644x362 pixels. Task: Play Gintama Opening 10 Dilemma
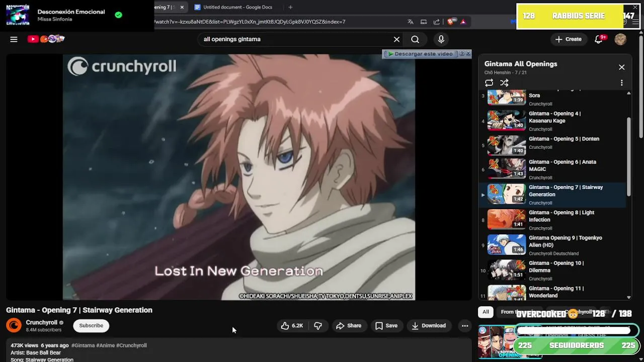[553, 270]
